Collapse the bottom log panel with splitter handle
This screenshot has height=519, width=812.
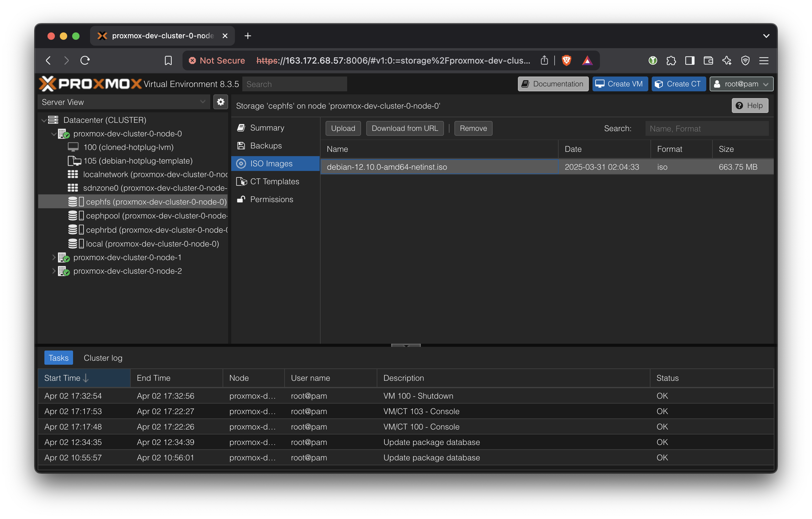[x=406, y=346]
